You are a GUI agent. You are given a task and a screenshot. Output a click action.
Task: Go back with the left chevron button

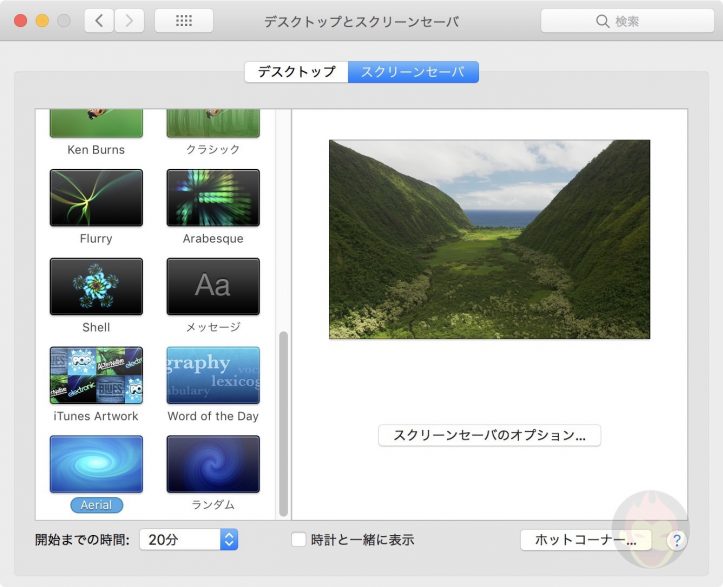[x=99, y=21]
